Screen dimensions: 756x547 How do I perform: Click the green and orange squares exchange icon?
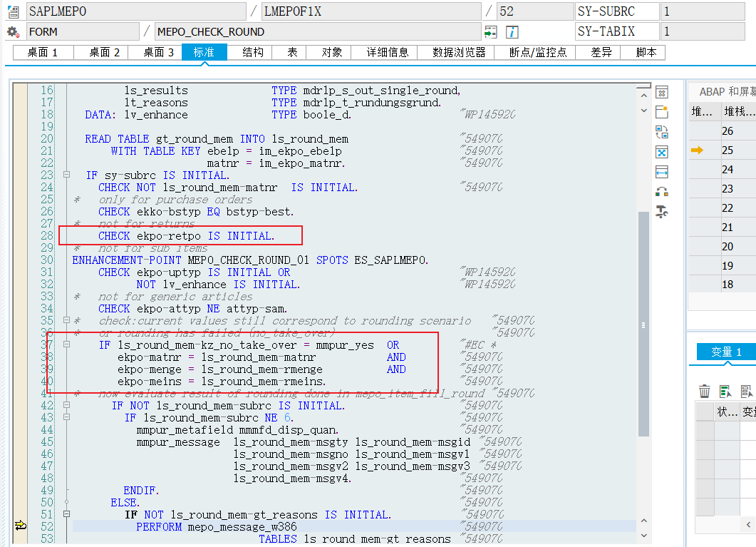point(662,192)
